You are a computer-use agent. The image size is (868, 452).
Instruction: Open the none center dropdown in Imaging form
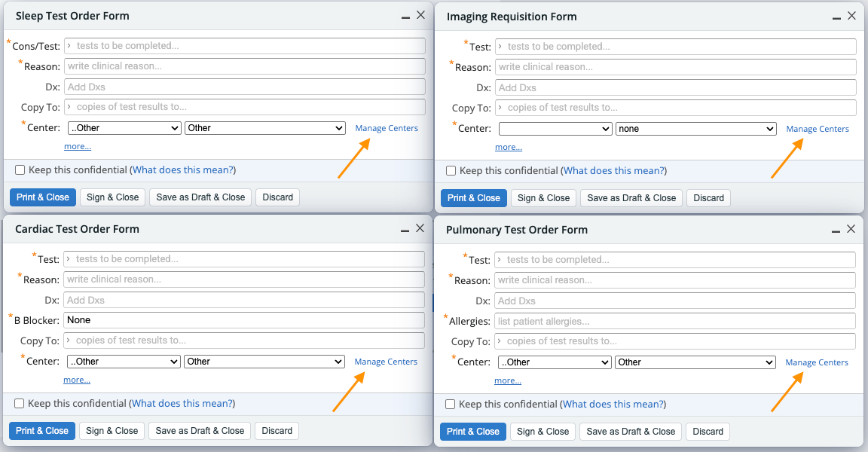point(696,129)
